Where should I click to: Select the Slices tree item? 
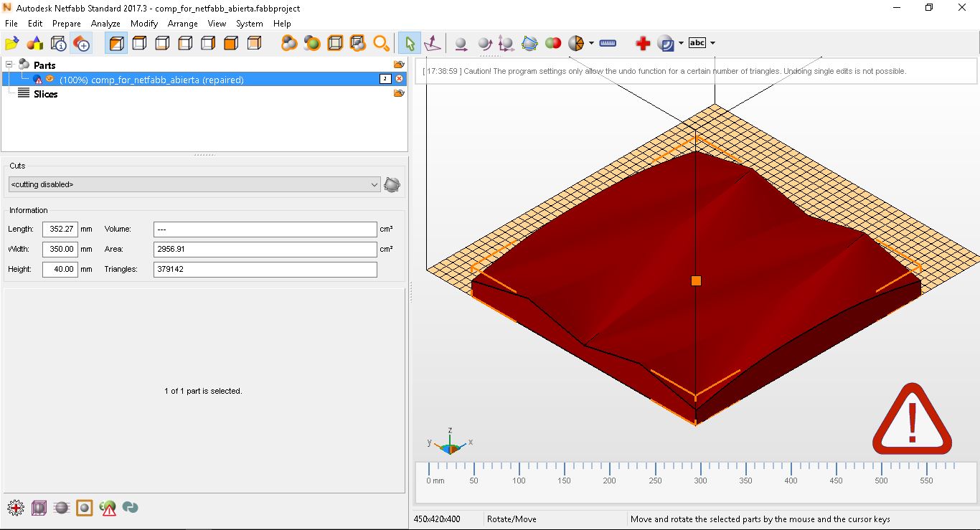tap(45, 94)
